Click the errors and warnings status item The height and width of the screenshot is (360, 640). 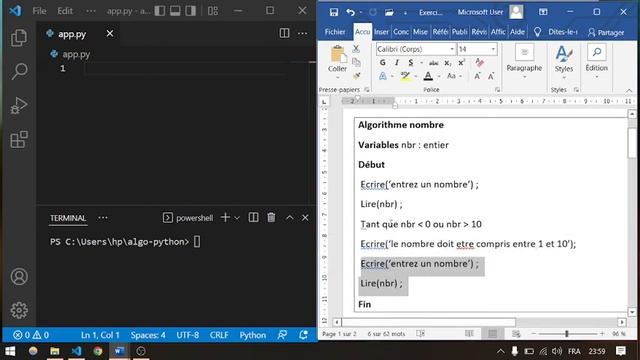pyautogui.click(x=31, y=335)
